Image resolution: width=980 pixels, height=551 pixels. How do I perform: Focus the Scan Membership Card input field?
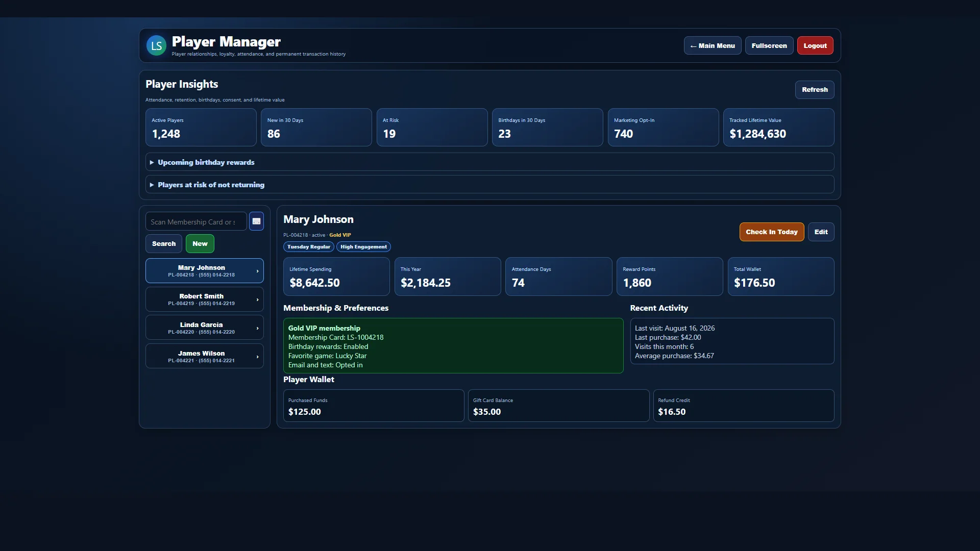point(196,221)
